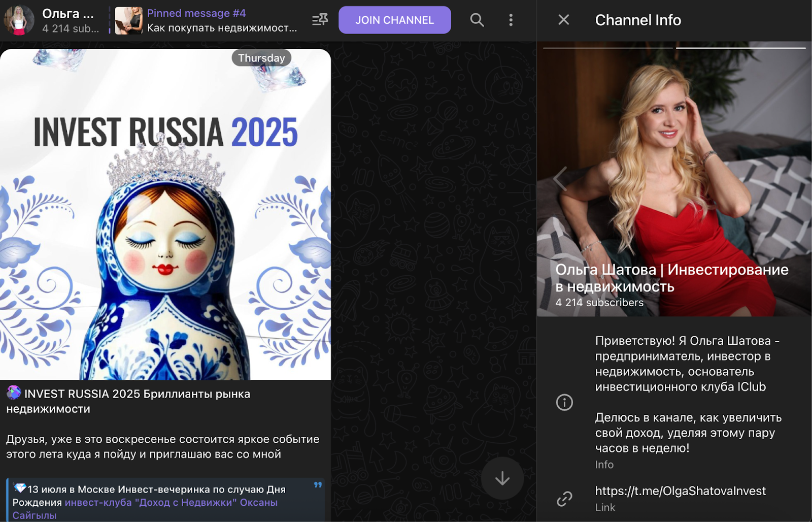812x522 pixels.
Task: Open the INVEST RUSSIA 2025 matryoshka image
Action: pyautogui.click(x=165, y=214)
